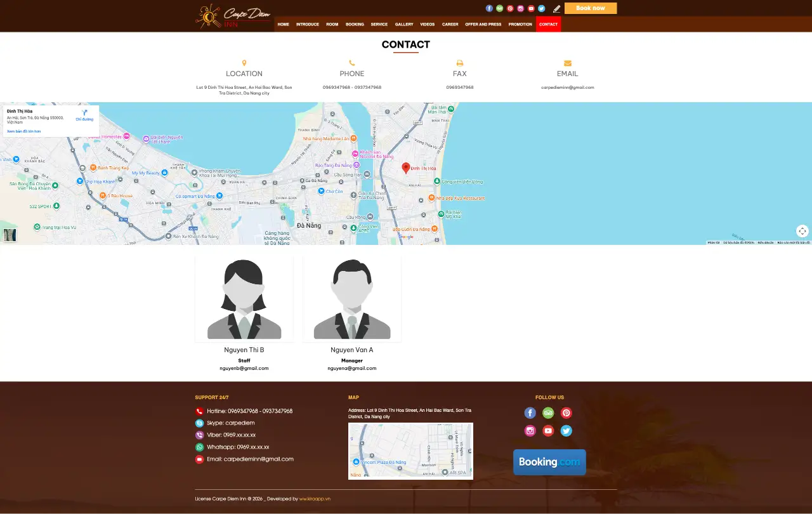
Task: Click the map camera controls compass button
Action: click(802, 231)
